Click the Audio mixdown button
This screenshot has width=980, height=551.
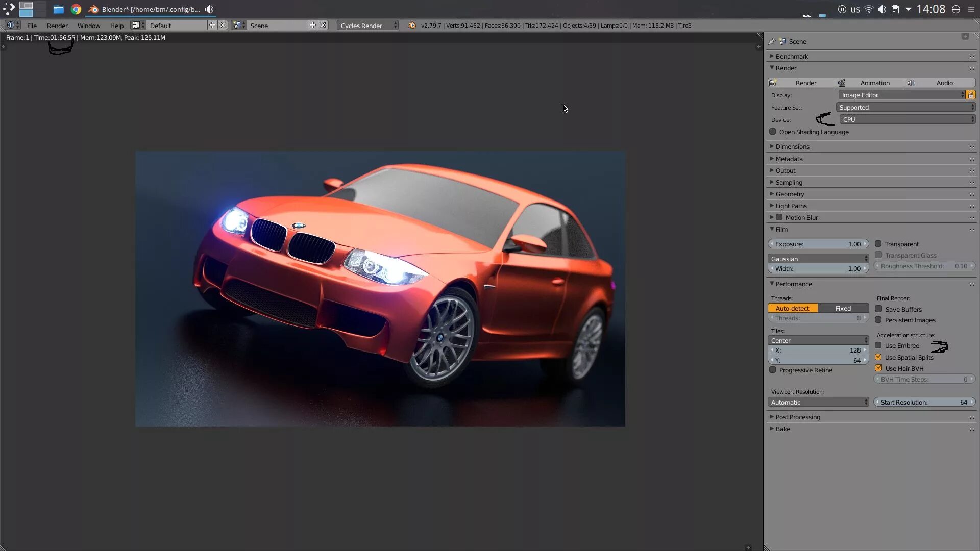point(941,83)
